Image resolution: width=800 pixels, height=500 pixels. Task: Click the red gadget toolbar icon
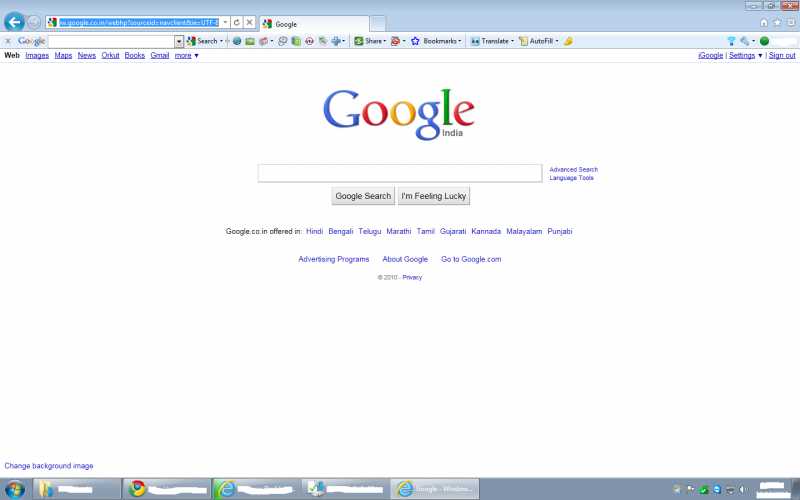tap(263, 41)
